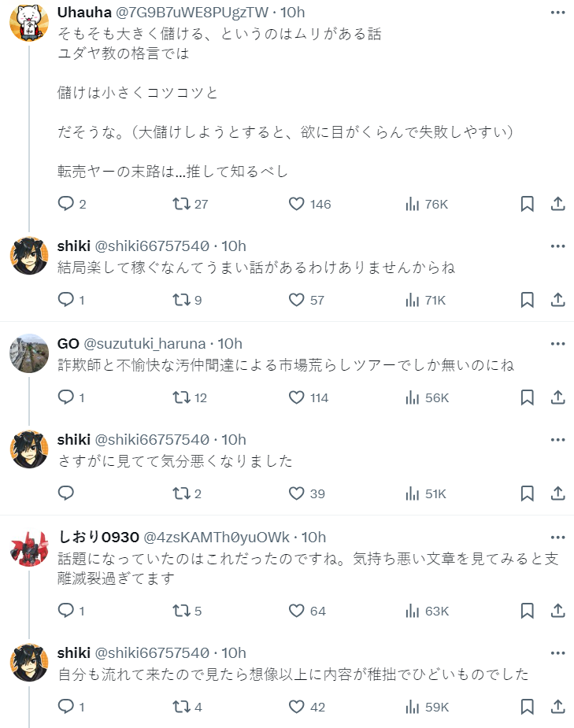The height and width of the screenshot is (728, 574).
Task: Open more options on Uhauha's tweet
Action: point(557,12)
